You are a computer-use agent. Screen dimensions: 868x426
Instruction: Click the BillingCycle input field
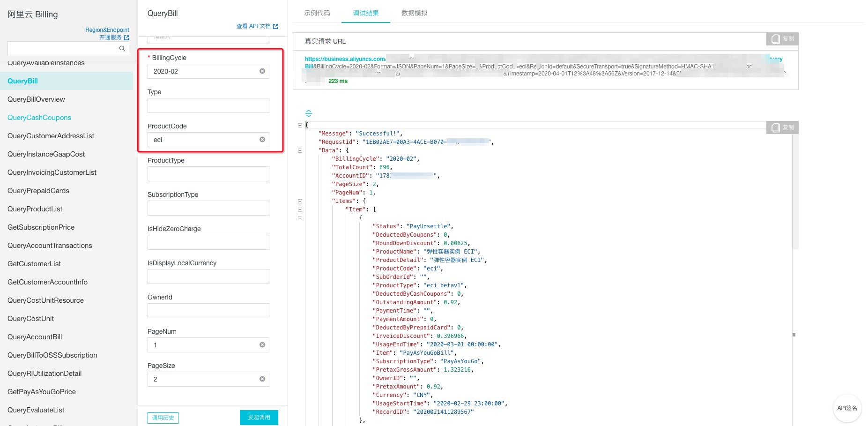pos(208,71)
